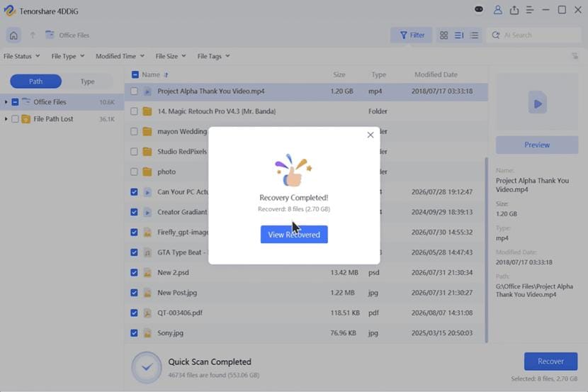Expand the File Path Lost tree node
The height and width of the screenshot is (392, 588).
pos(6,119)
